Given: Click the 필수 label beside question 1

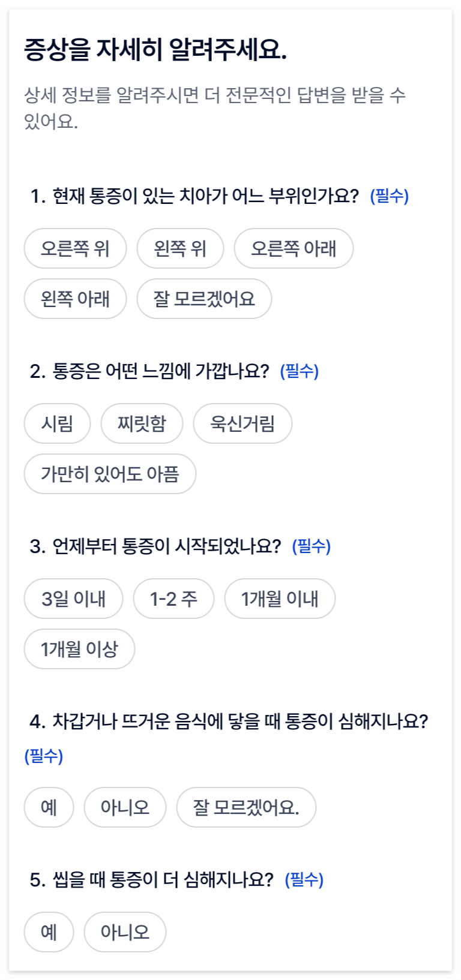Looking at the screenshot, I should click(x=389, y=196).
